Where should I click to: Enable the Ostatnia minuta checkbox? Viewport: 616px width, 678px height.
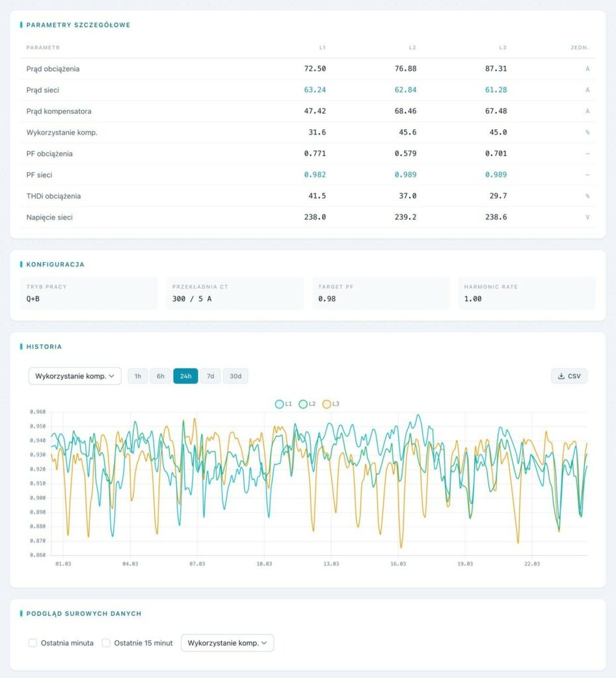tap(32, 643)
